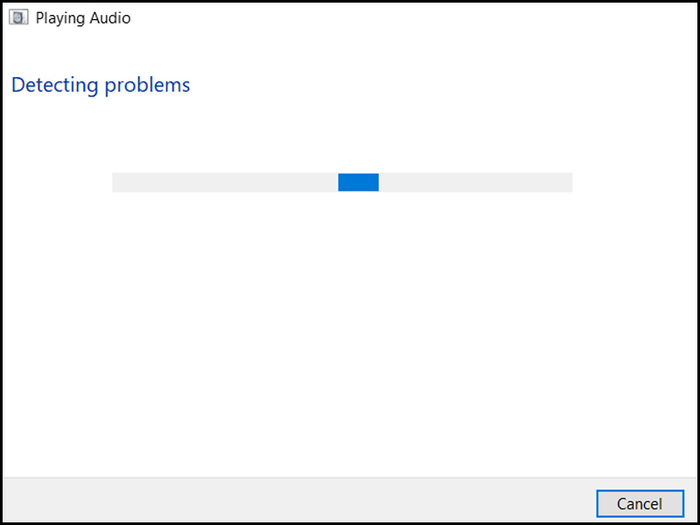The height and width of the screenshot is (525, 700).
Task: Cancel the audio troubleshooter
Action: (640, 504)
